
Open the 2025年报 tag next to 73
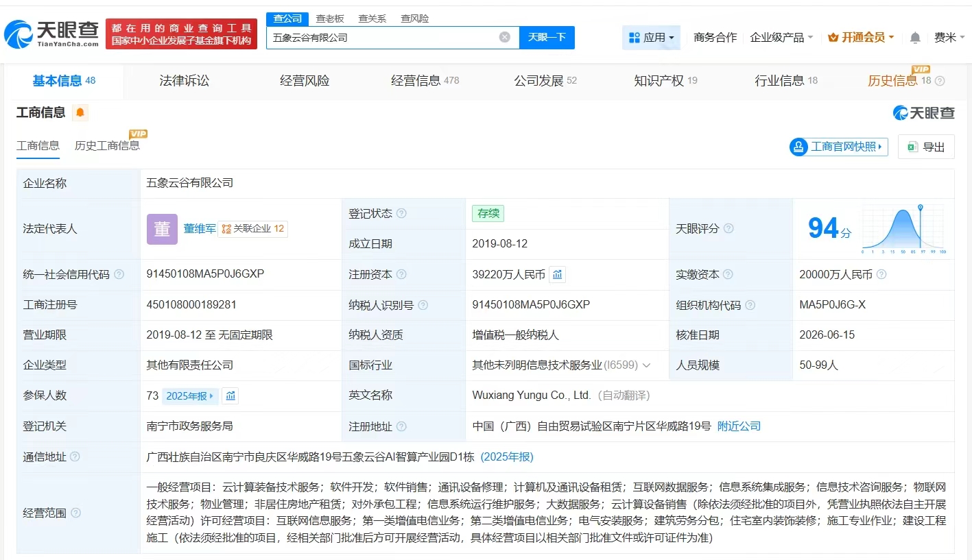point(191,395)
